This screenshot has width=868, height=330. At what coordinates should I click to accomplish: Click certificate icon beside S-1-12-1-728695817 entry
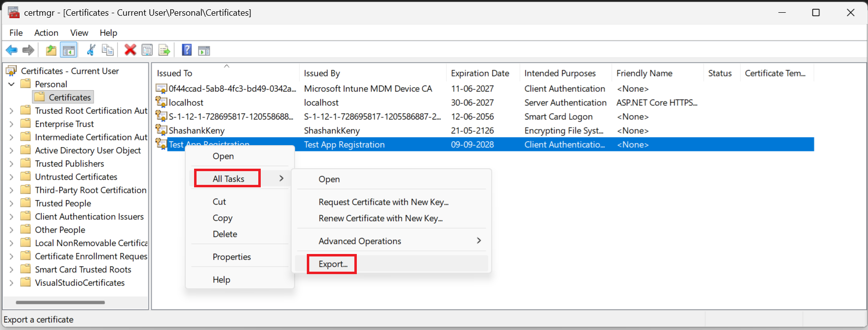click(161, 116)
